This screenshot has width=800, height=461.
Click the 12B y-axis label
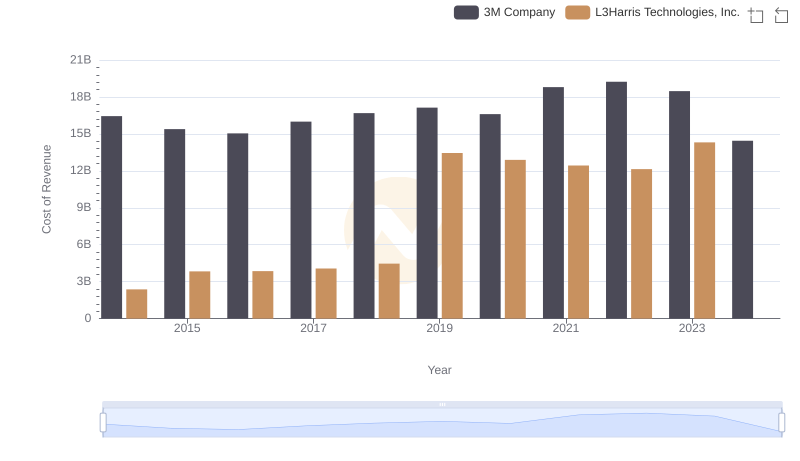pos(81,170)
